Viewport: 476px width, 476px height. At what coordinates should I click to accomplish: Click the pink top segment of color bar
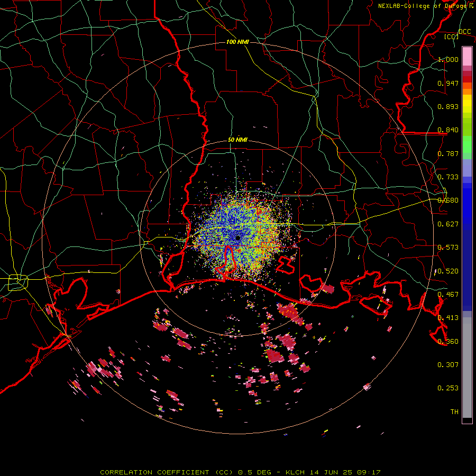pos(467,56)
